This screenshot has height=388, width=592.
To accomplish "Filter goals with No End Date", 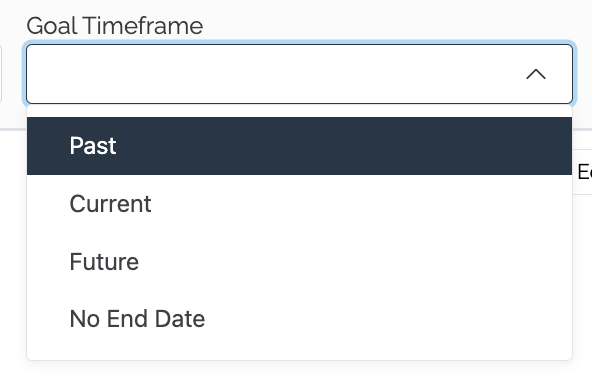I will [x=299, y=319].
